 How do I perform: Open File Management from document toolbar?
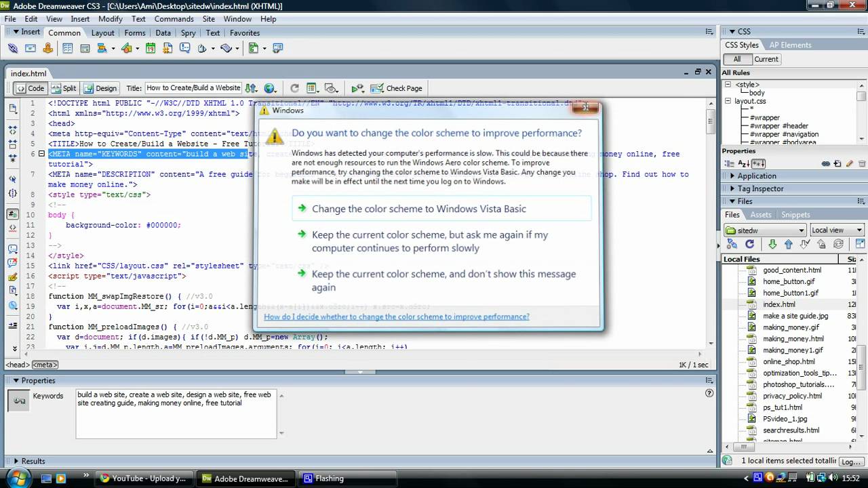coord(252,88)
